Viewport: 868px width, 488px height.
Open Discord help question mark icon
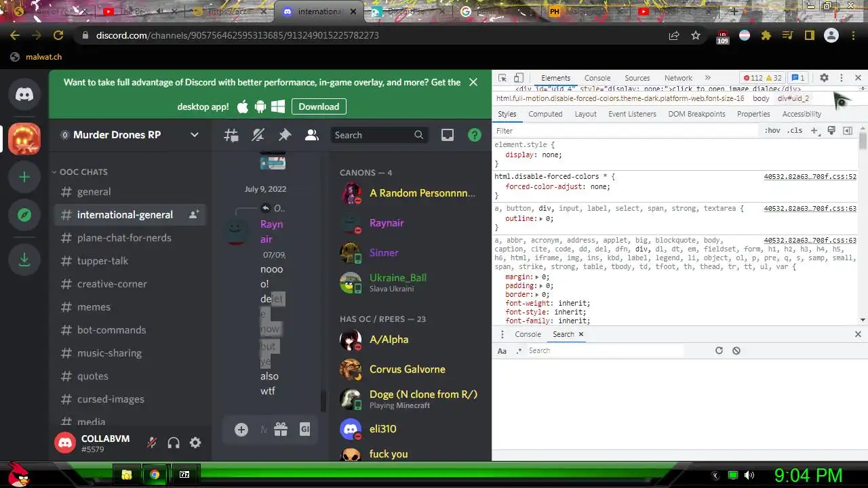tap(475, 135)
